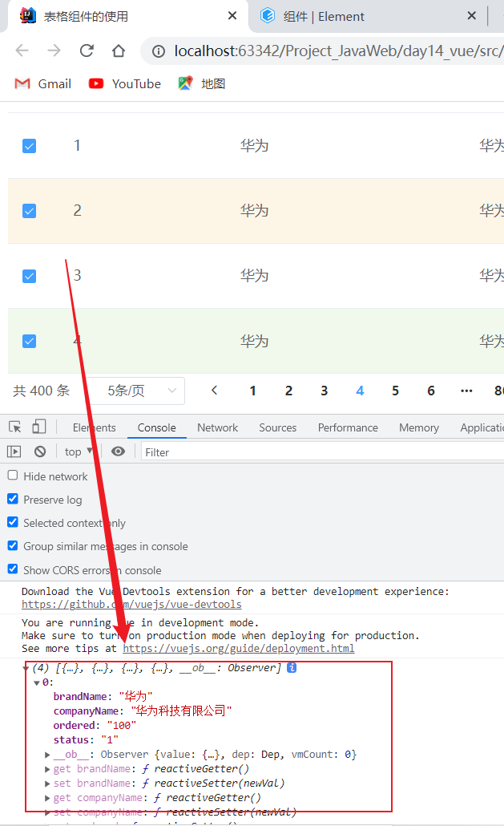Toggle DevTools device toolbar icon
504x826 pixels.
39,427
